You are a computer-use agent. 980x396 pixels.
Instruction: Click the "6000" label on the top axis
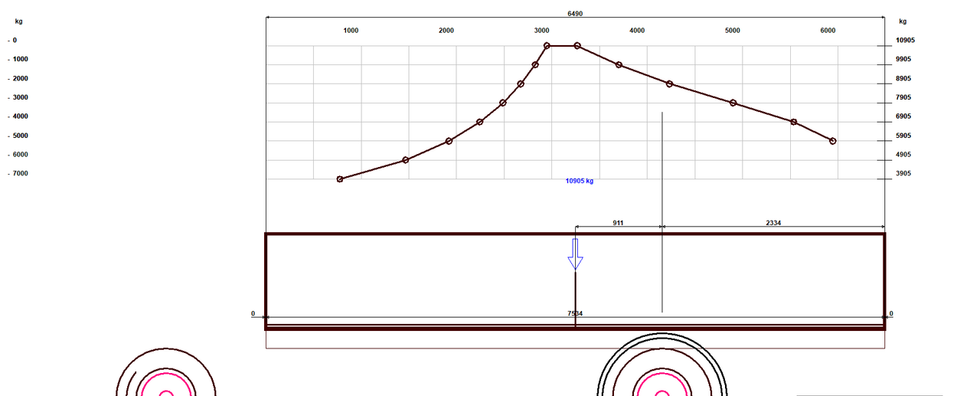[828, 31]
